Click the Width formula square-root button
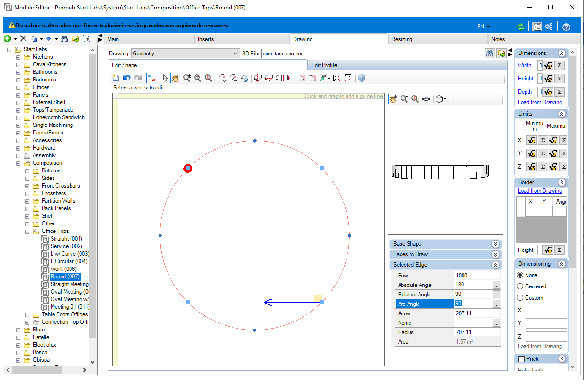This screenshot has height=384, width=588. pyautogui.click(x=548, y=65)
